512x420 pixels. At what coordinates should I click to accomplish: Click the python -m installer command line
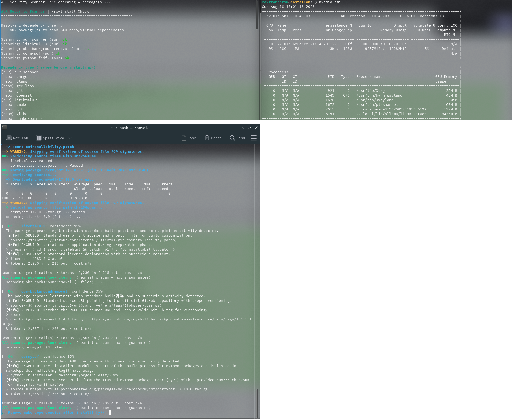[63, 375]
